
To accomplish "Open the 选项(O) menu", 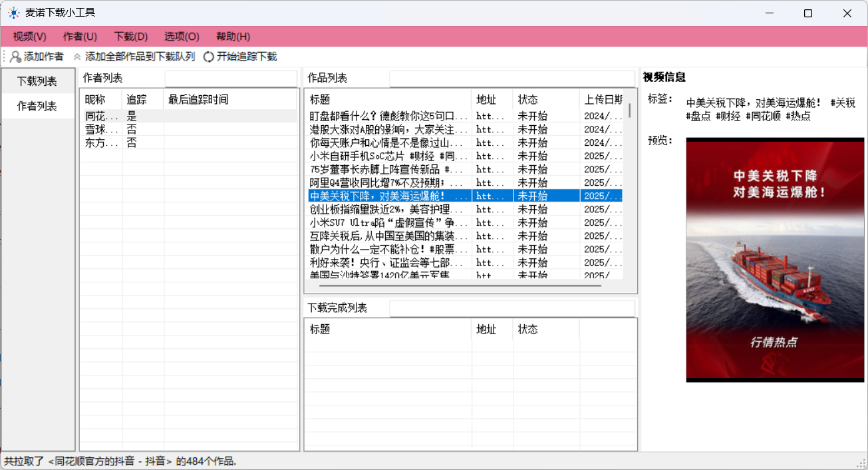I will tap(182, 37).
